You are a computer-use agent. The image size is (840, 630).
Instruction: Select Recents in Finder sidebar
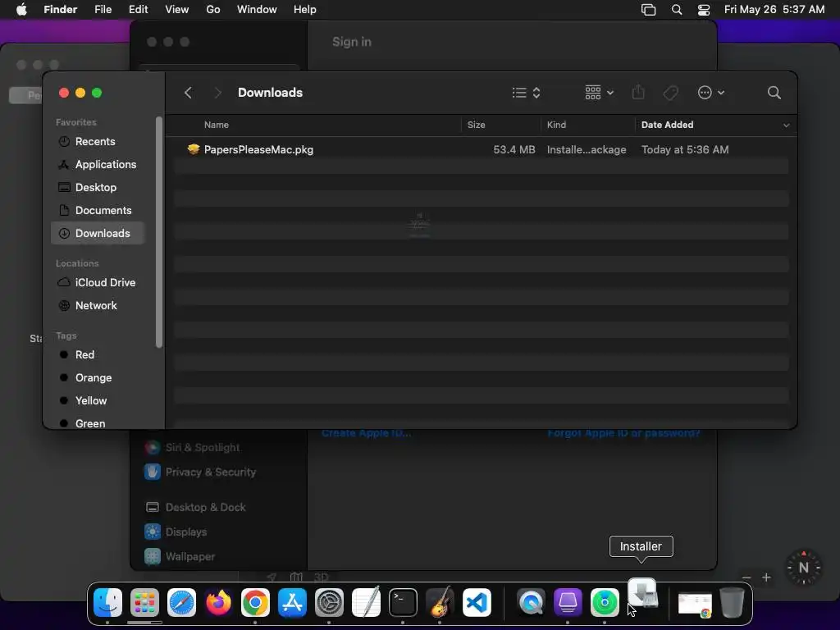[x=98, y=141]
